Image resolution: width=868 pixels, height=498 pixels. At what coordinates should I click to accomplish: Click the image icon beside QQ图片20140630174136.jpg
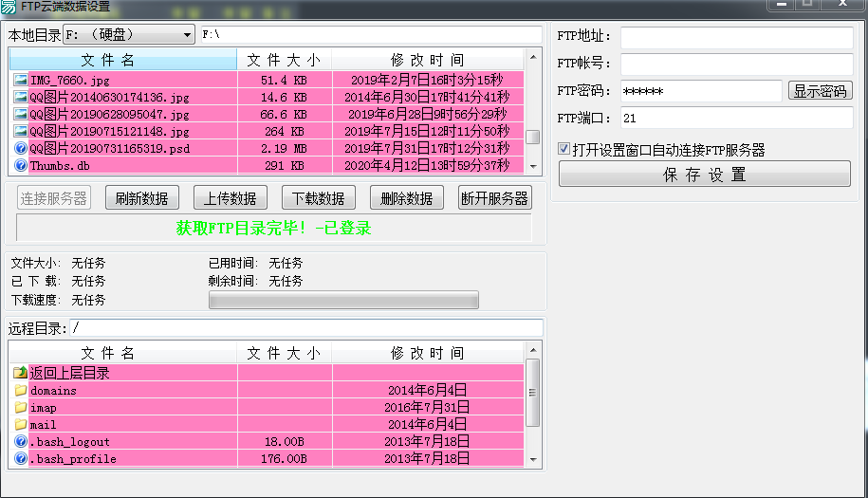(21, 97)
